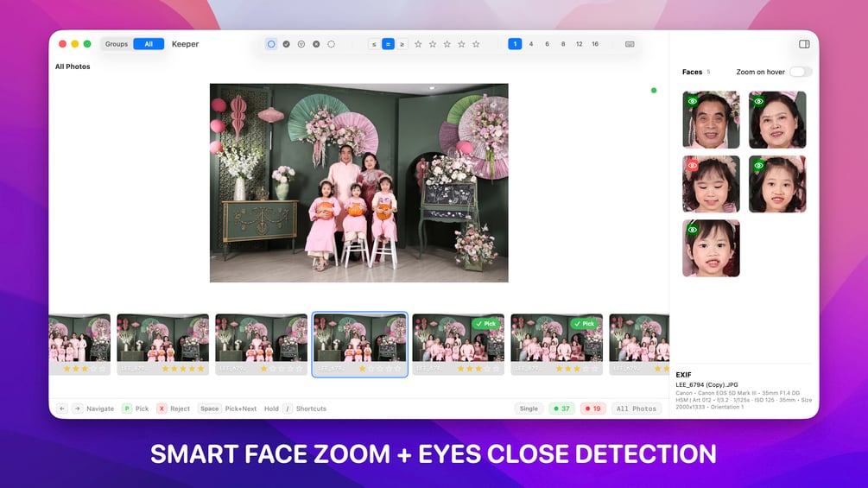
Task: Click the All Photos status button
Action: (636, 409)
